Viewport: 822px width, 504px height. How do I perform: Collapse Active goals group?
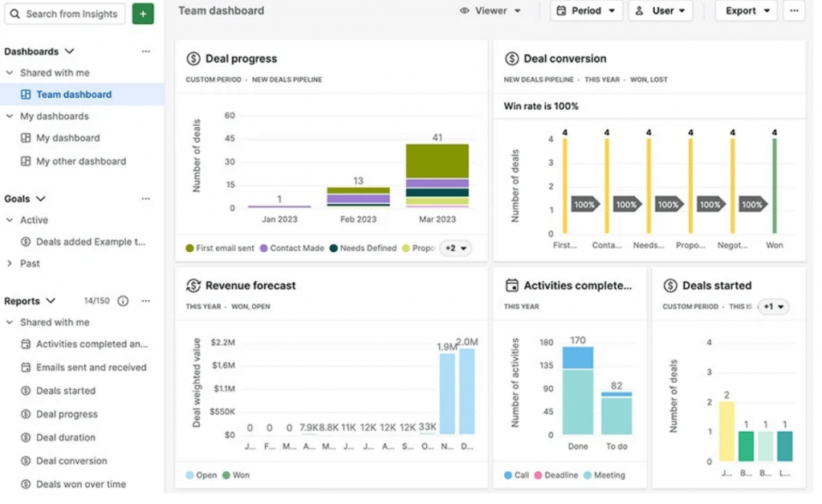(10, 220)
